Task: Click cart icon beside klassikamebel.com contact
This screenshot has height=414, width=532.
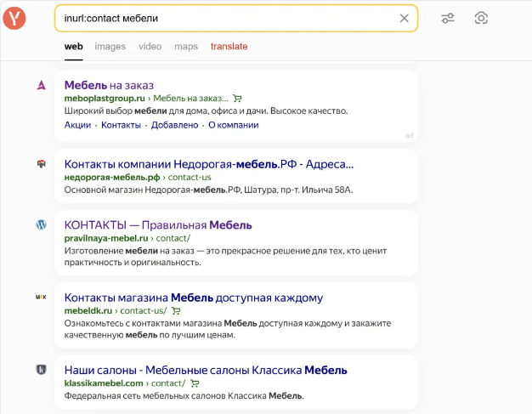Action: [x=195, y=383]
